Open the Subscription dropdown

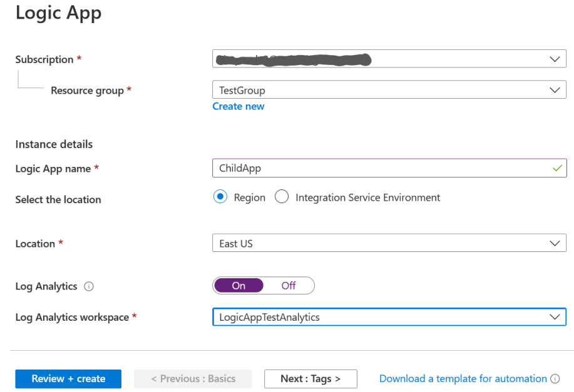pos(389,59)
